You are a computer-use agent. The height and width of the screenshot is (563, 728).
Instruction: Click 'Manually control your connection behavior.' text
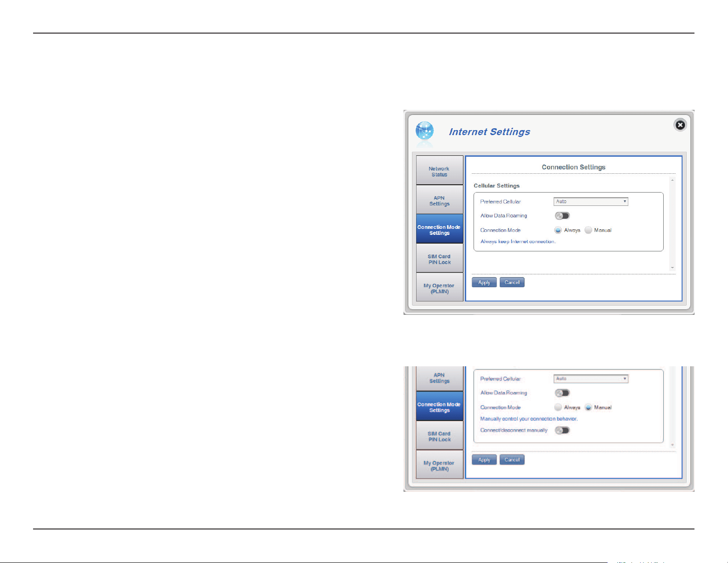pyautogui.click(x=529, y=419)
